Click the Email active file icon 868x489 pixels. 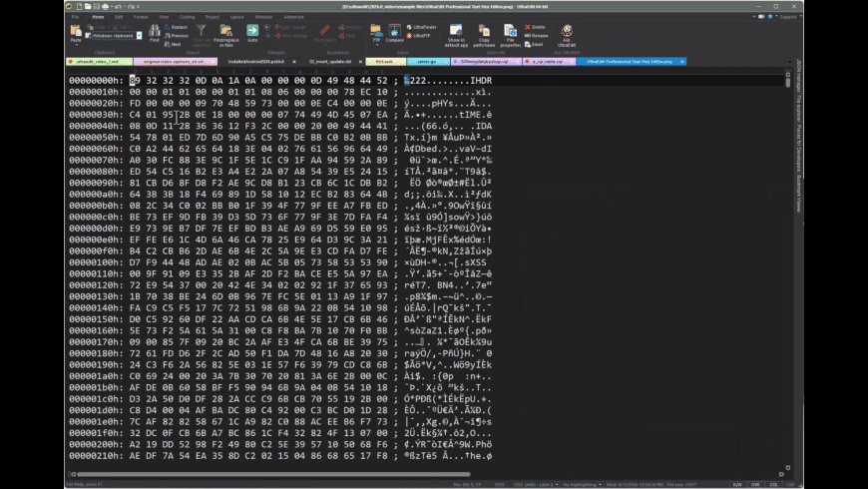[x=528, y=44]
